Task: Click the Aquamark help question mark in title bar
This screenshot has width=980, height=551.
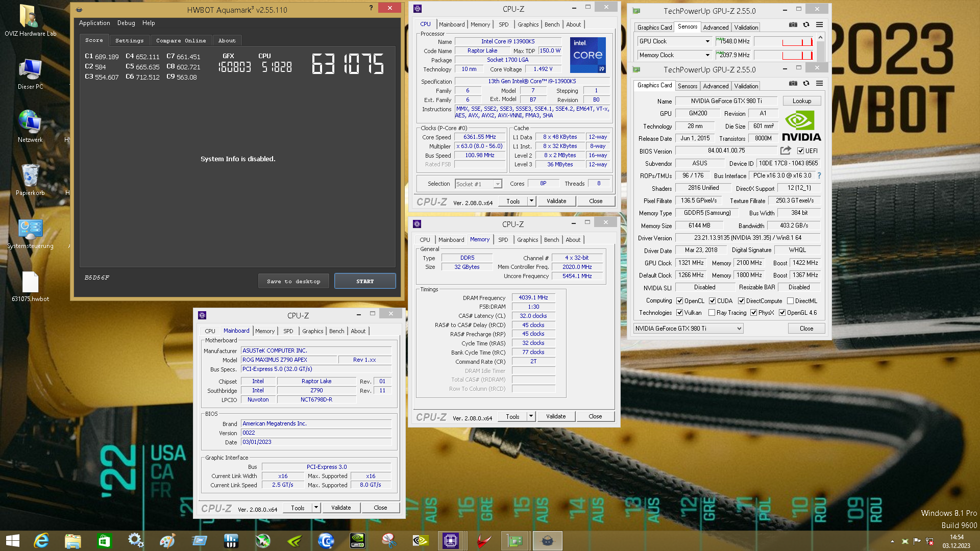Action: click(371, 8)
